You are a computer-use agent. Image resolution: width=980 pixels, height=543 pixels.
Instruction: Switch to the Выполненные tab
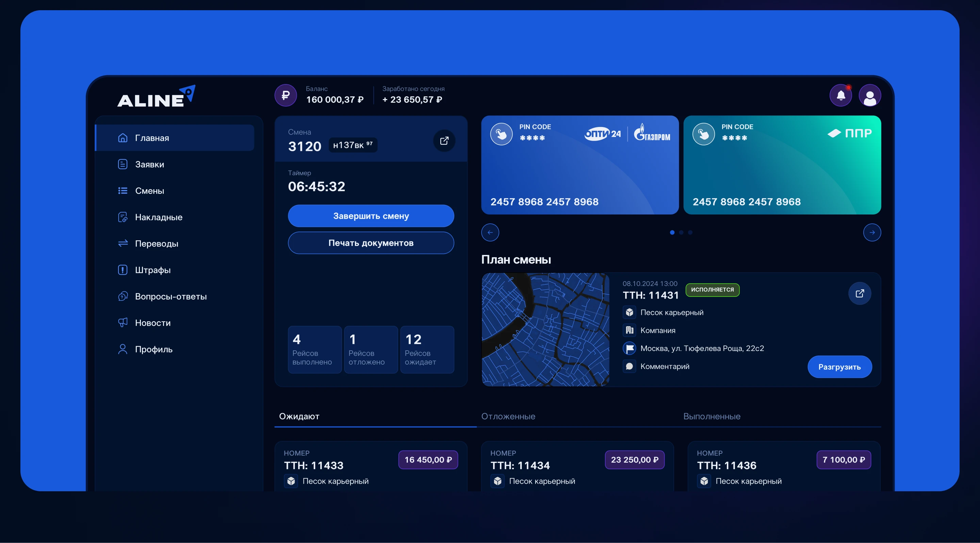tap(712, 416)
